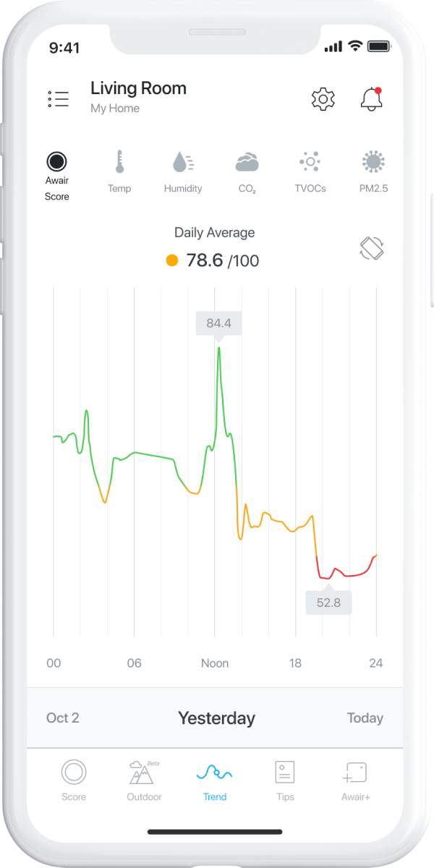Activate the Trend view toggle
The width and height of the screenshot is (434, 868).
click(x=214, y=780)
